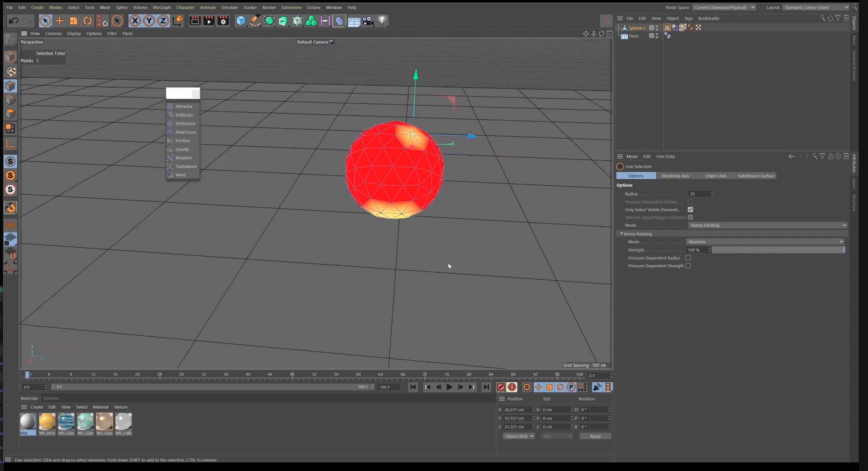Select the Rotate tool icon

point(87,21)
